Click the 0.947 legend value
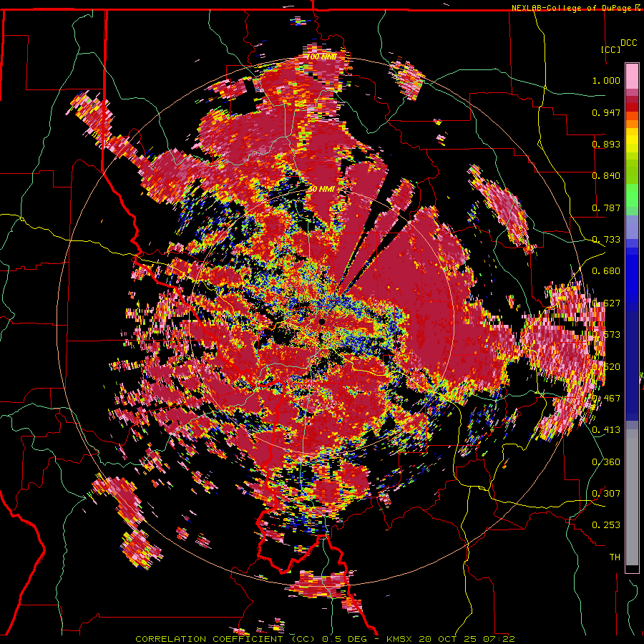Image resolution: width=644 pixels, height=644 pixels. coord(606,112)
